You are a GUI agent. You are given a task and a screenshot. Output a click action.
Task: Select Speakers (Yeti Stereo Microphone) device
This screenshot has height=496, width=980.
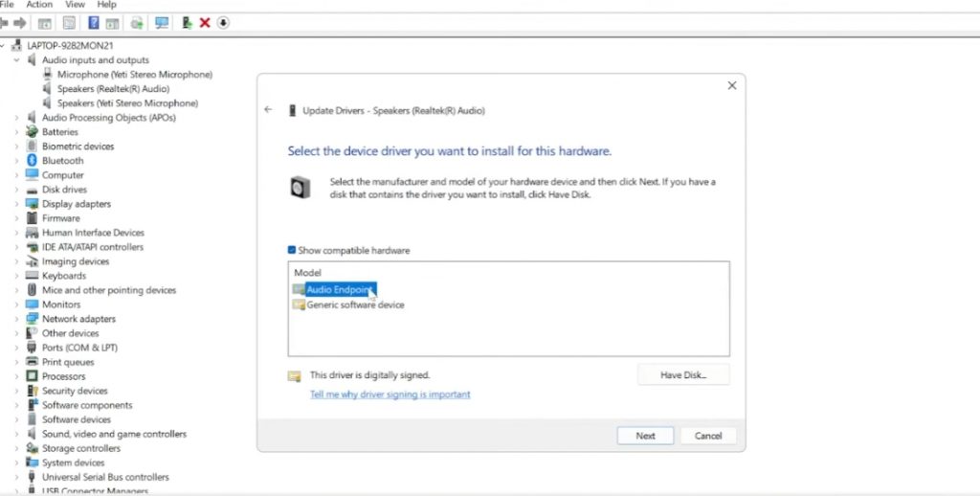tap(127, 103)
